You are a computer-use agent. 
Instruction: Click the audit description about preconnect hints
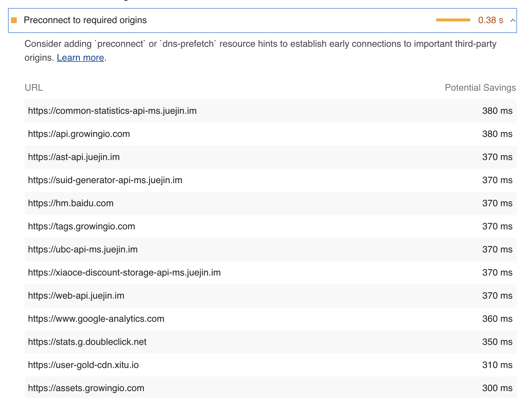[x=260, y=51]
